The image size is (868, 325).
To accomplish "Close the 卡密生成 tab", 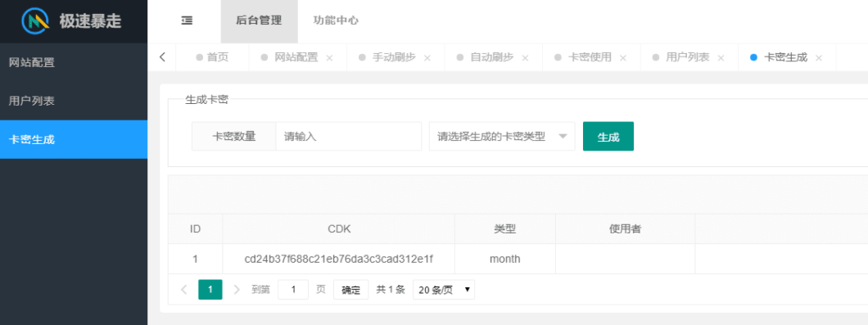I will coord(819,57).
